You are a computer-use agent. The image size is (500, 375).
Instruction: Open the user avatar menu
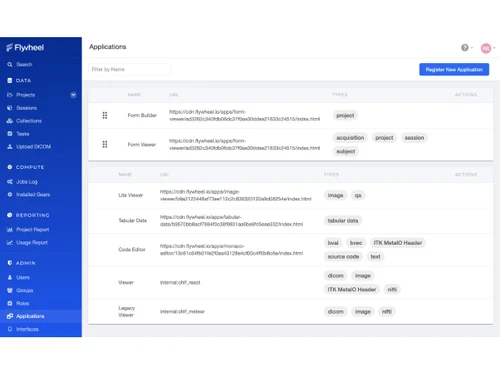(x=488, y=48)
